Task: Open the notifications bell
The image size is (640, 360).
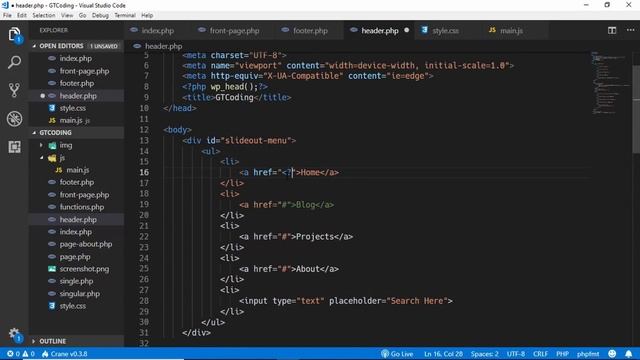Action: click(x=629, y=354)
